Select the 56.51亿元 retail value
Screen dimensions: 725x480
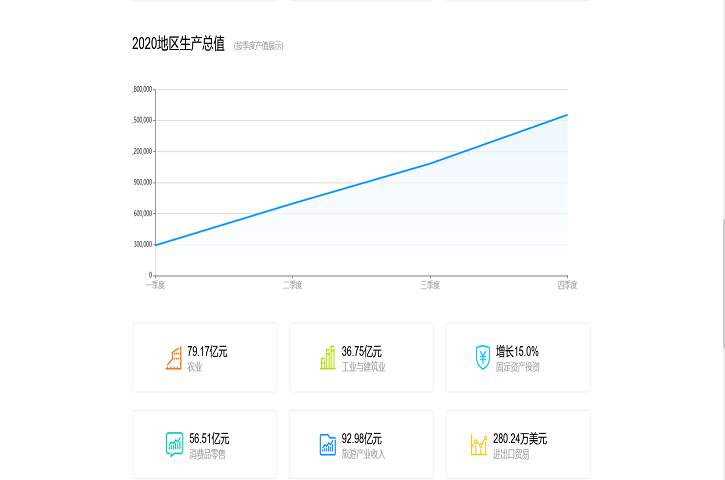point(209,438)
